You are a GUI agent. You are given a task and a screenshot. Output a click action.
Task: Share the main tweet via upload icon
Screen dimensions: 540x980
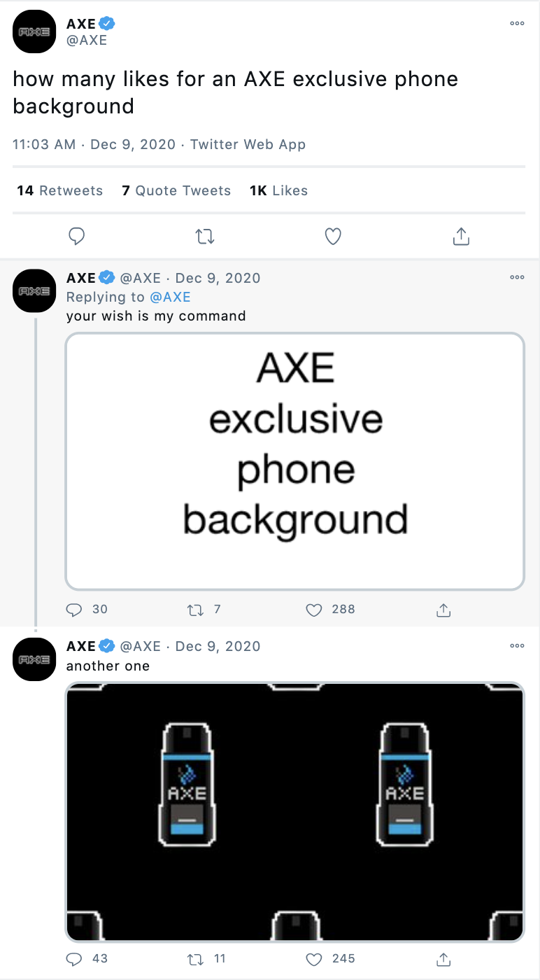click(461, 237)
